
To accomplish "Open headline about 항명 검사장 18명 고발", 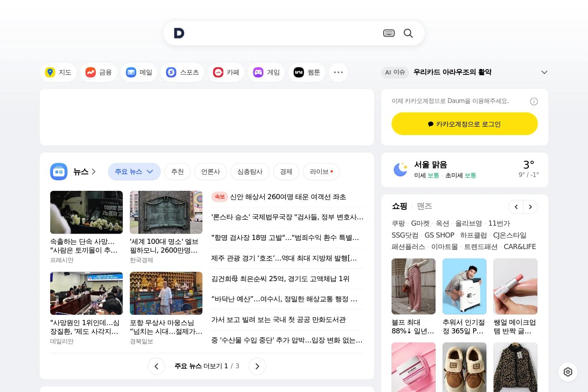I will pos(285,238).
